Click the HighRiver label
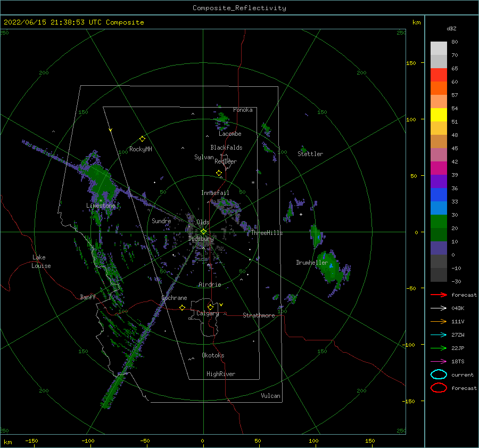 click(221, 374)
